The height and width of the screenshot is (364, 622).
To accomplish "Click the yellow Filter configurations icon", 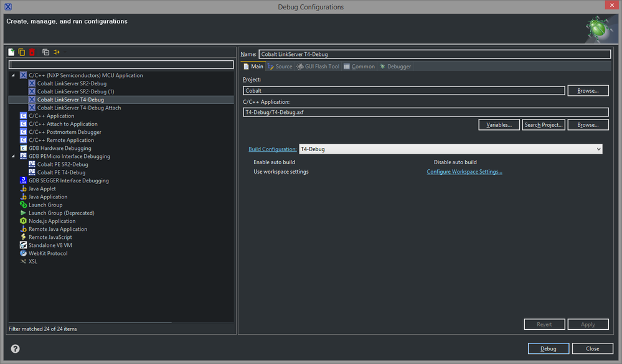I will point(57,52).
